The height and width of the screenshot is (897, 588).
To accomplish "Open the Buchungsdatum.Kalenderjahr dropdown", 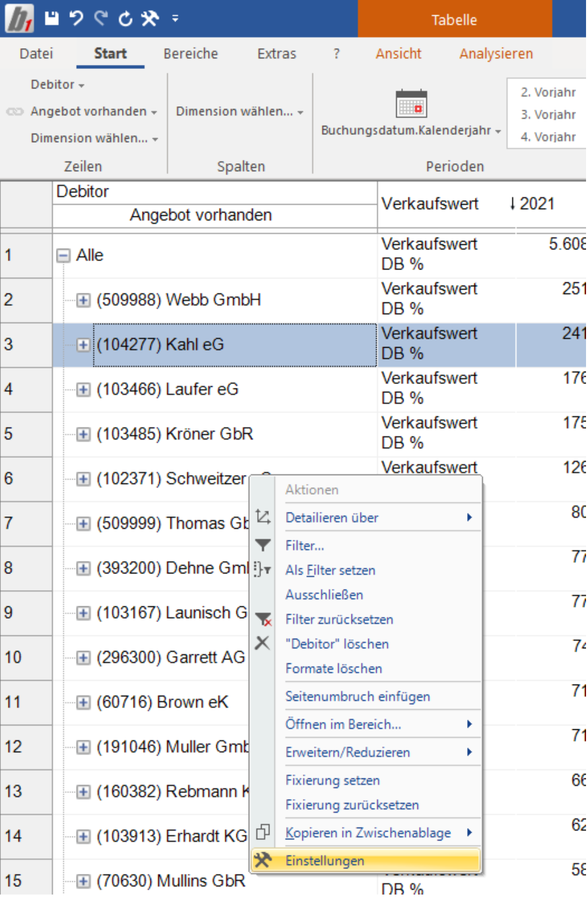I will (411, 130).
